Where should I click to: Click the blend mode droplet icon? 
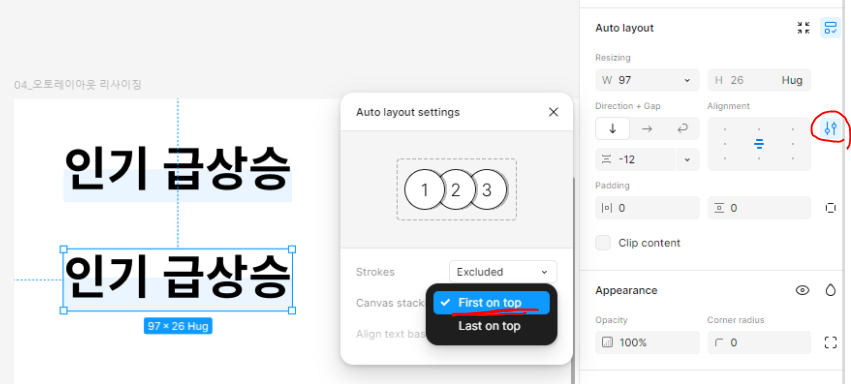[830, 290]
